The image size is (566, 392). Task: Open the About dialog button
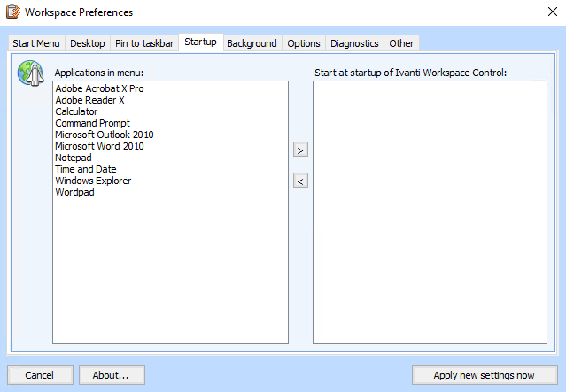pyautogui.click(x=111, y=375)
